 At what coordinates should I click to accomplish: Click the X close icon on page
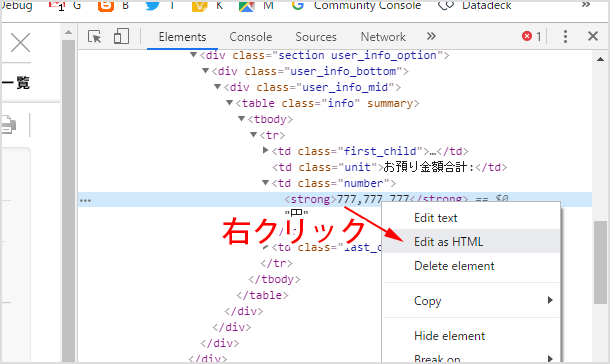tap(20, 42)
